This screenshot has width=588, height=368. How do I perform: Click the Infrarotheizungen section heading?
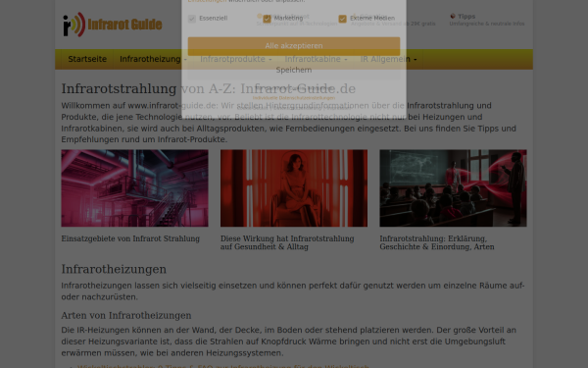pos(114,269)
